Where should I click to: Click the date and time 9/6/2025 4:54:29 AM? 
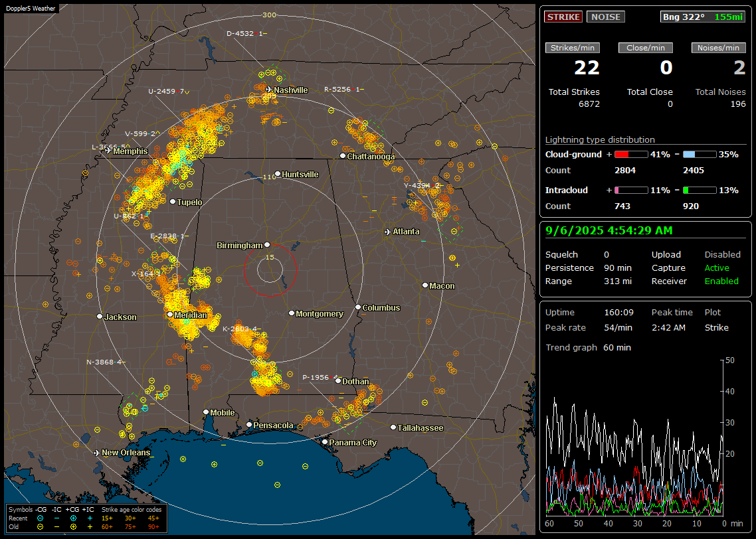(x=609, y=230)
